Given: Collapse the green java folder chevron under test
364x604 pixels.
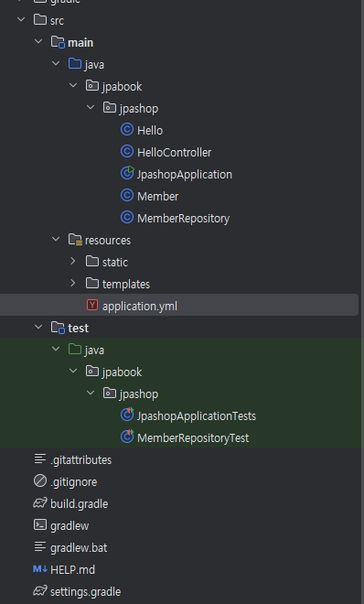Looking at the screenshot, I should click(x=56, y=349).
